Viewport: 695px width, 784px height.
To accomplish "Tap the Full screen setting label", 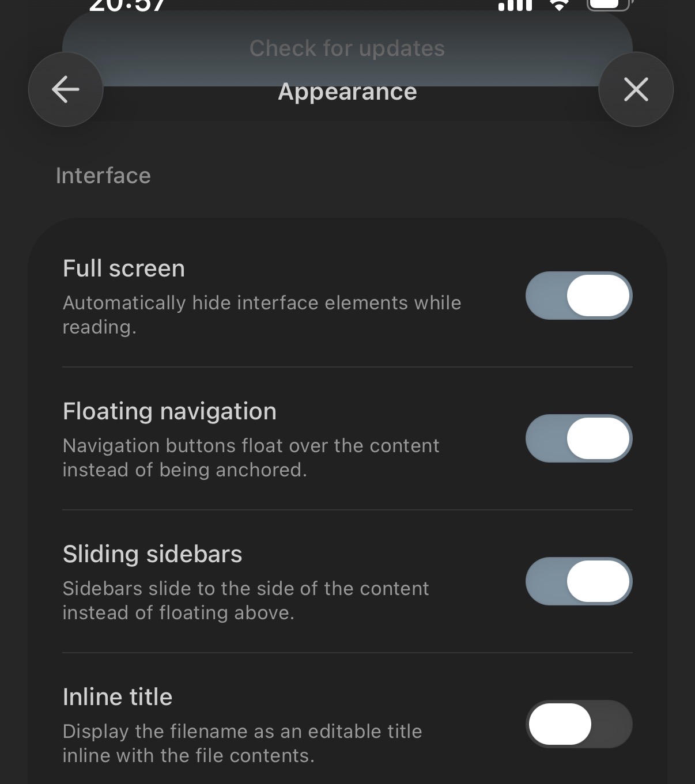I will (124, 268).
